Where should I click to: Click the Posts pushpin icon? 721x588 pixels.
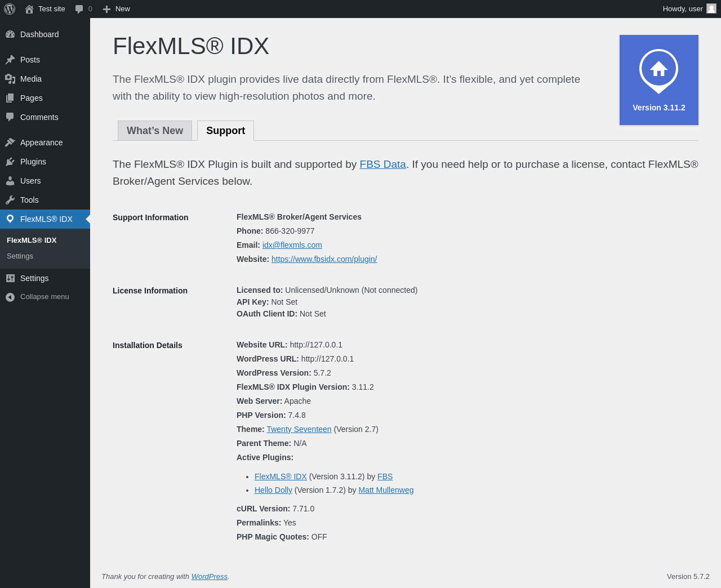10,60
